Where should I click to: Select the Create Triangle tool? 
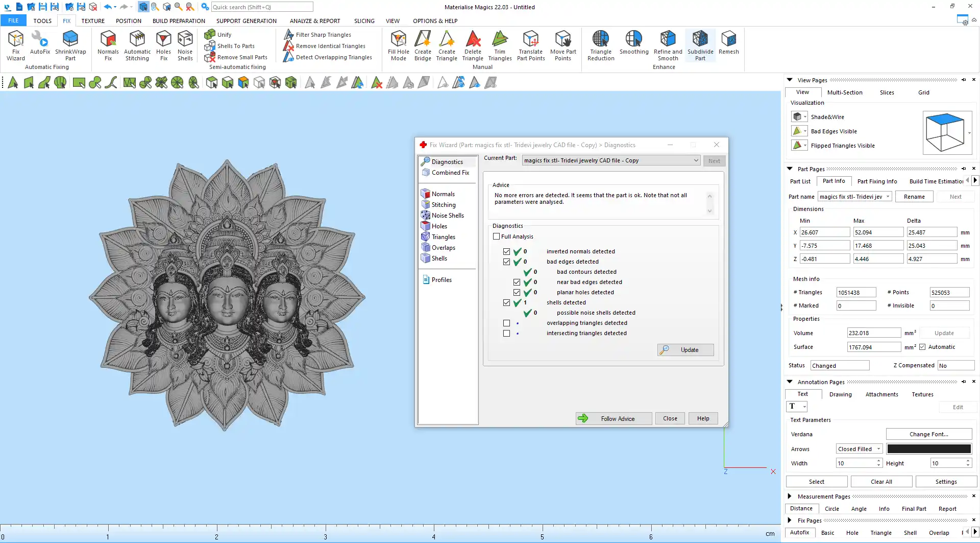[x=447, y=45]
